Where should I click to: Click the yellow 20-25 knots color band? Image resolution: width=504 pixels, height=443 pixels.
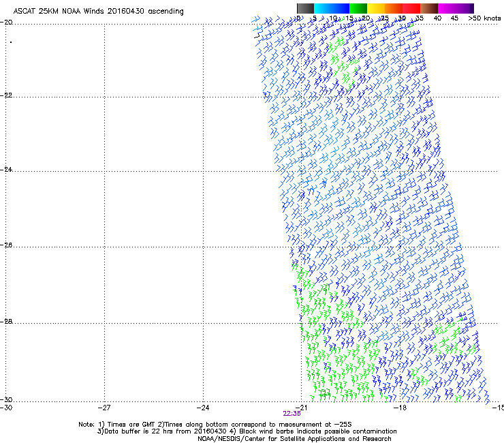point(376,8)
